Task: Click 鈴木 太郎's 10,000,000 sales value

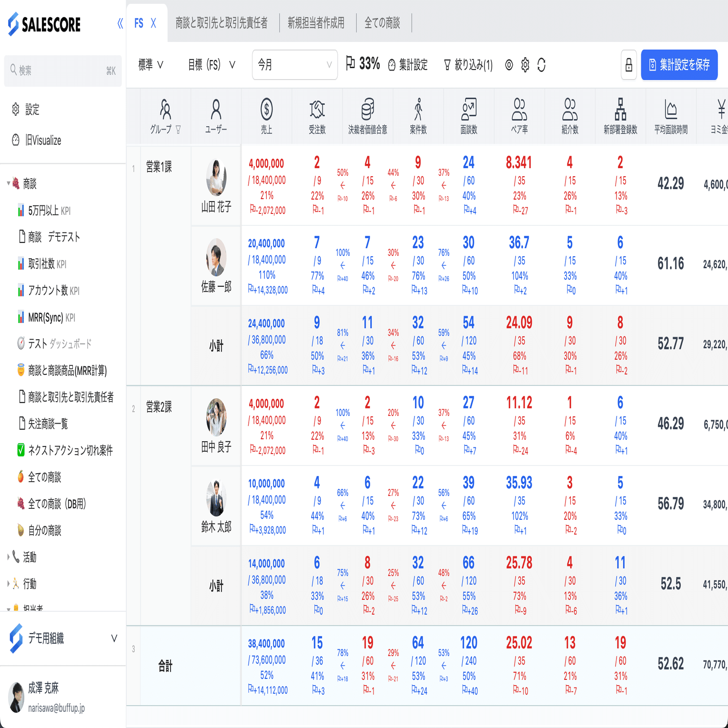Action: pyautogui.click(x=266, y=484)
